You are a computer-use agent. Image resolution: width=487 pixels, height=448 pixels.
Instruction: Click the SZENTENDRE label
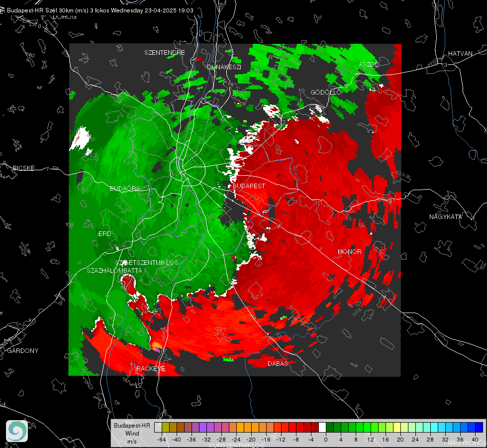[165, 53]
